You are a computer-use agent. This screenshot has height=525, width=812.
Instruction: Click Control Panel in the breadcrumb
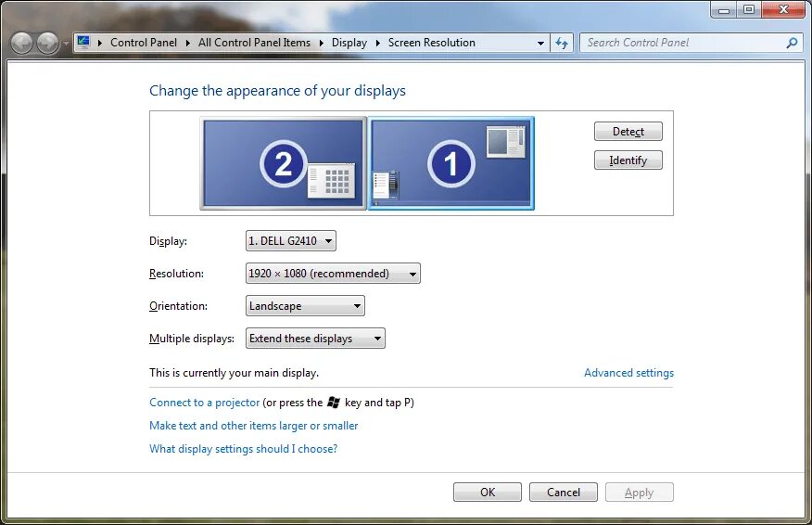tap(144, 43)
